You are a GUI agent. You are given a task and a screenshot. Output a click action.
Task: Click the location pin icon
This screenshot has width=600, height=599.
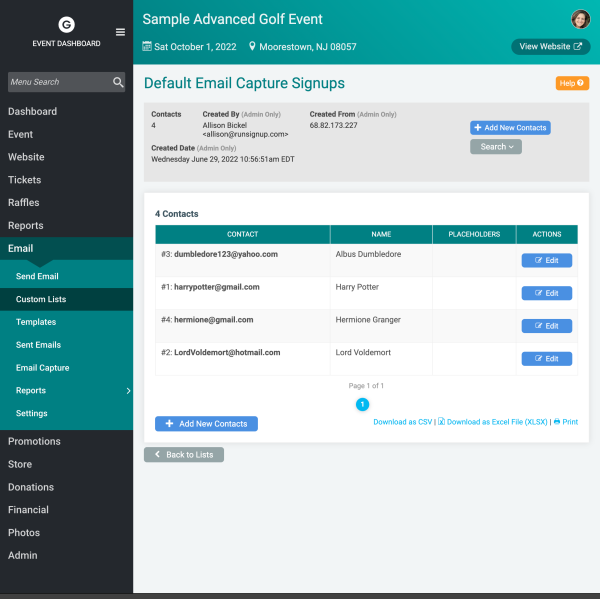pyautogui.click(x=252, y=46)
